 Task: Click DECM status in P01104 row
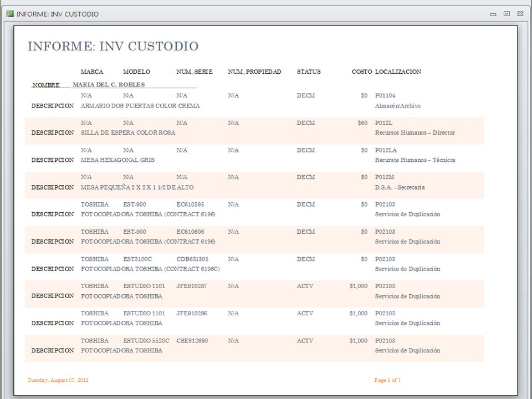point(306,96)
